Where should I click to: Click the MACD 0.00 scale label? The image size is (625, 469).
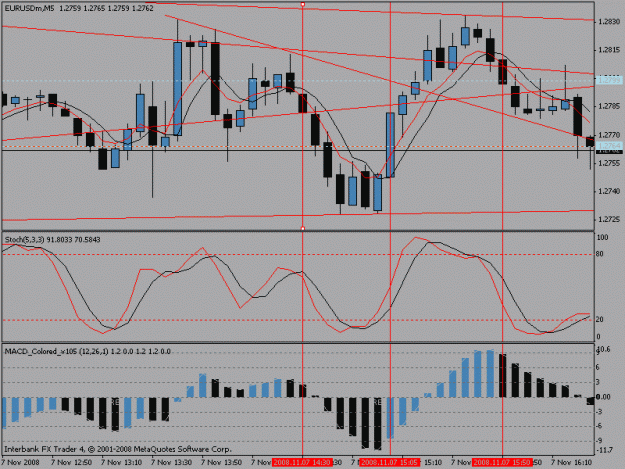[604, 397]
